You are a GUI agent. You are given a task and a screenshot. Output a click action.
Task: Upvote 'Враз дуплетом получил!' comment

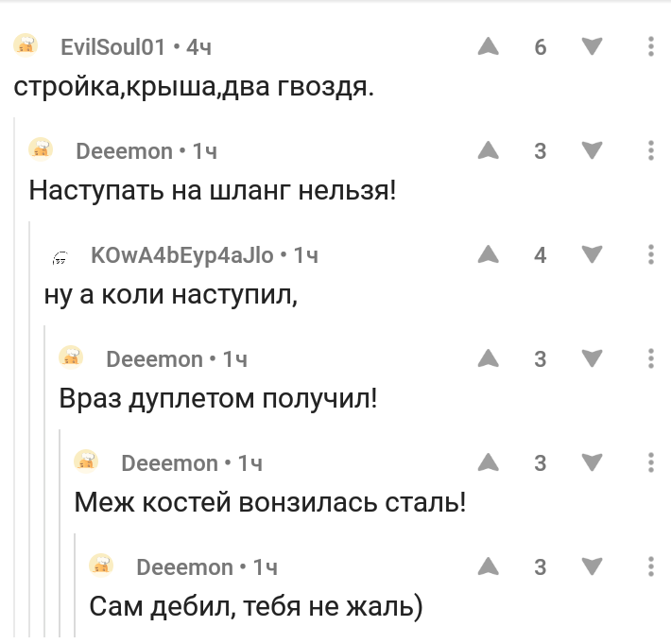pos(488,358)
